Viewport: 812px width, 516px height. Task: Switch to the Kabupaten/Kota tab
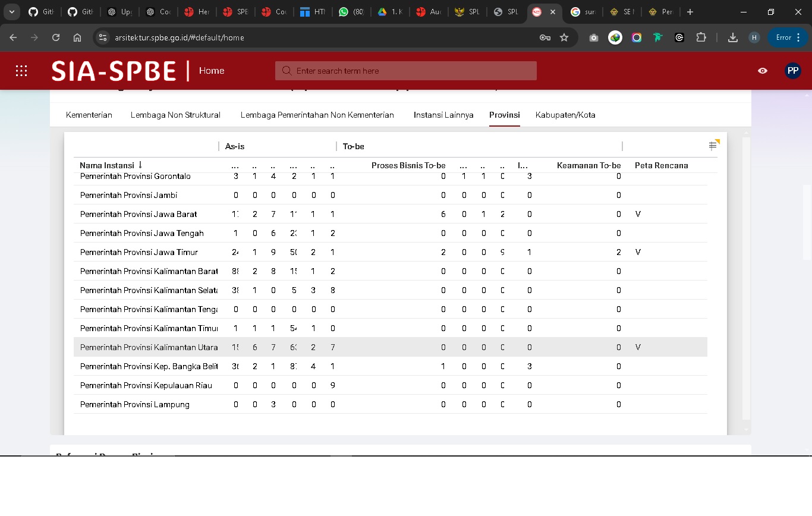565,115
